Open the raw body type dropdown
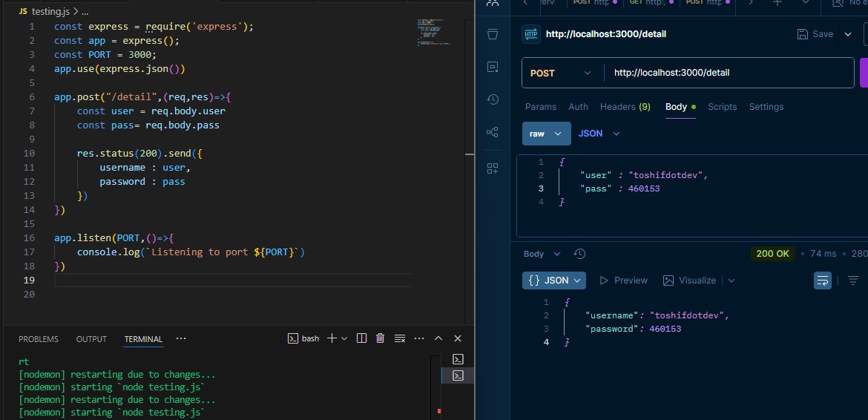The image size is (868, 420). click(546, 134)
